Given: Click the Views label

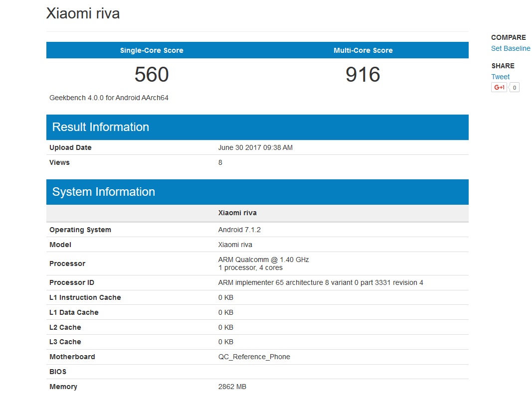Looking at the screenshot, I should pos(59,162).
